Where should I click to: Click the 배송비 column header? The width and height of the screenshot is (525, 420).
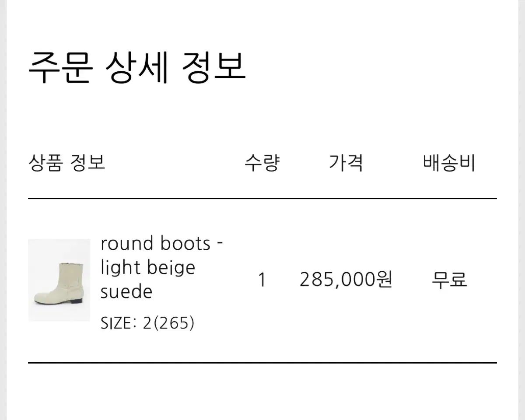[449, 163]
